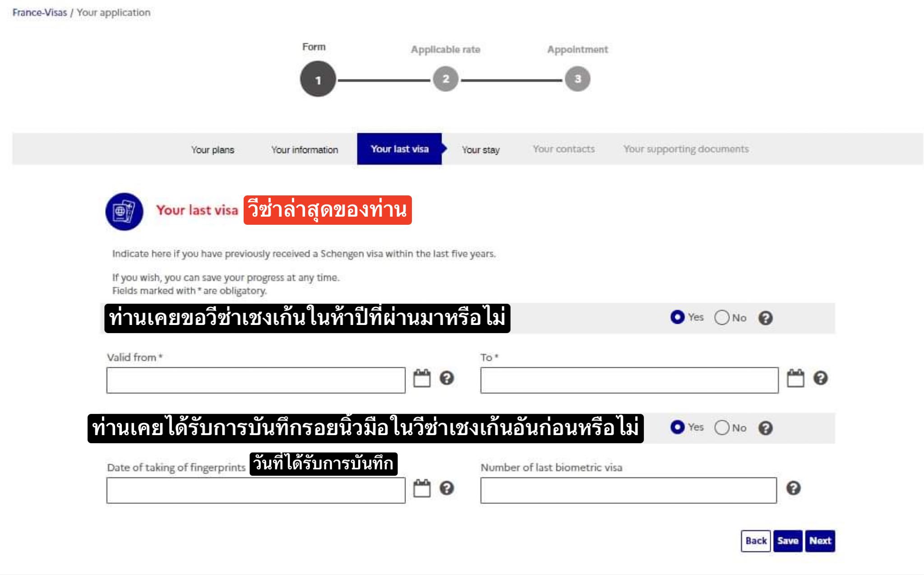Open calendar picker for Valid from date

pyautogui.click(x=422, y=378)
